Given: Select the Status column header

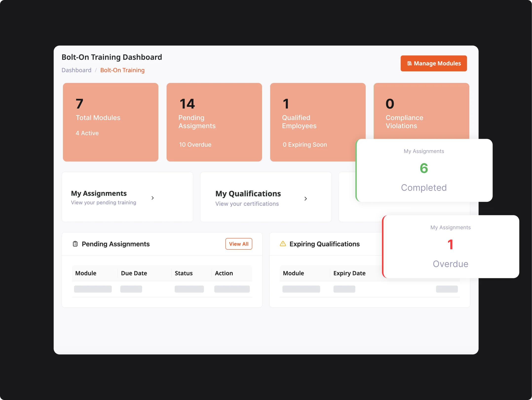Looking at the screenshot, I should coord(183,273).
